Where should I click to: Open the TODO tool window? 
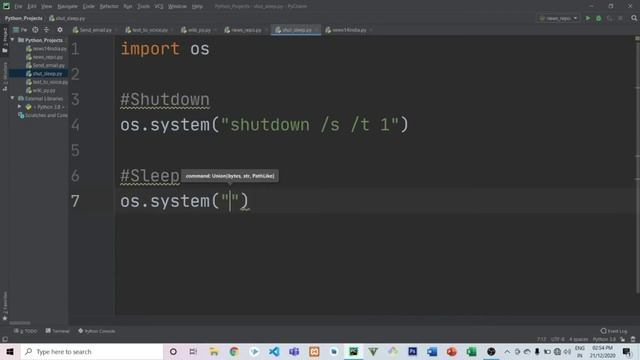pyautogui.click(x=26, y=331)
